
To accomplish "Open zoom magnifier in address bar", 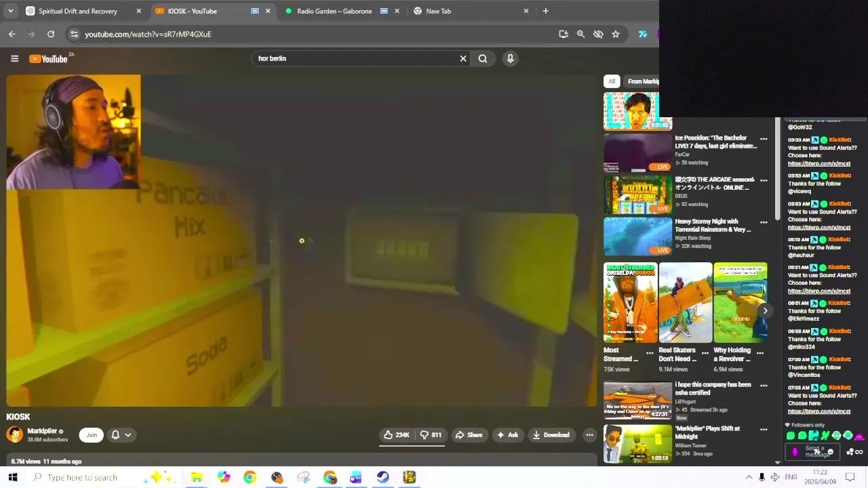I will 580,34.
